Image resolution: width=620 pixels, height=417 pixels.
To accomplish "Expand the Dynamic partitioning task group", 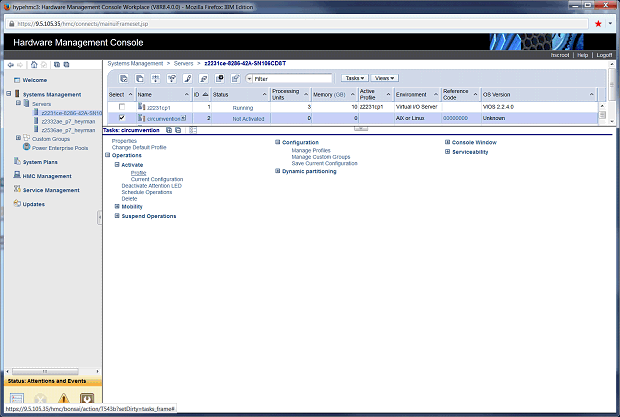I will [x=278, y=171].
